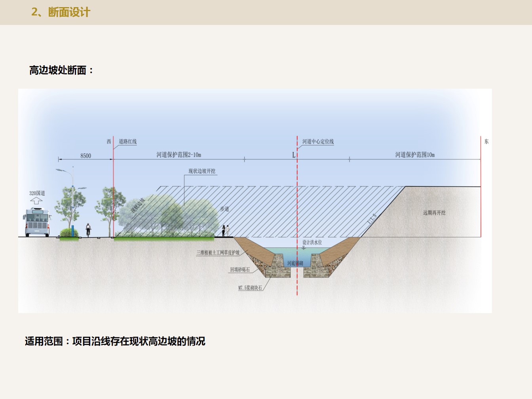Select the two pedestrians on the footpath
The height and width of the screenshot is (399, 532).
(225, 230)
